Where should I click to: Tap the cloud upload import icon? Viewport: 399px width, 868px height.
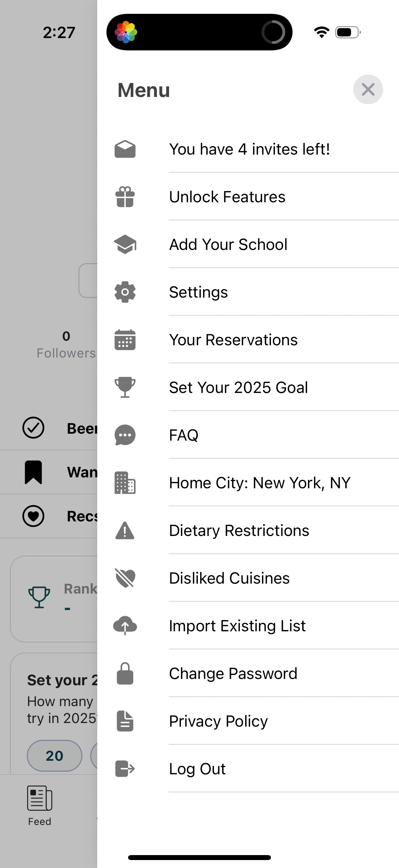click(125, 626)
